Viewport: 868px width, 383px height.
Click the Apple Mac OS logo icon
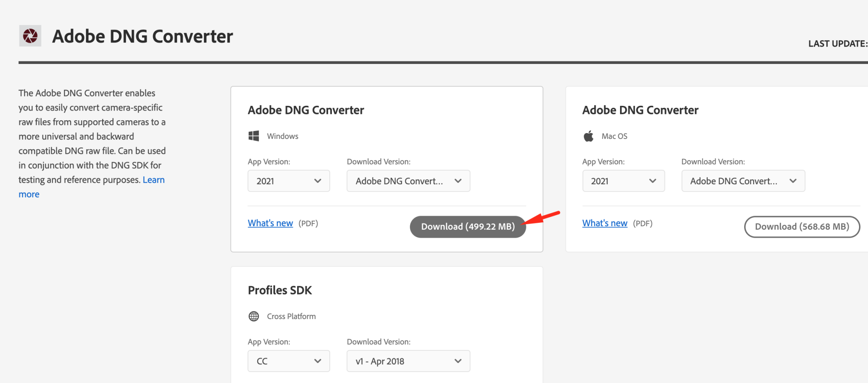[x=588, y=136]
